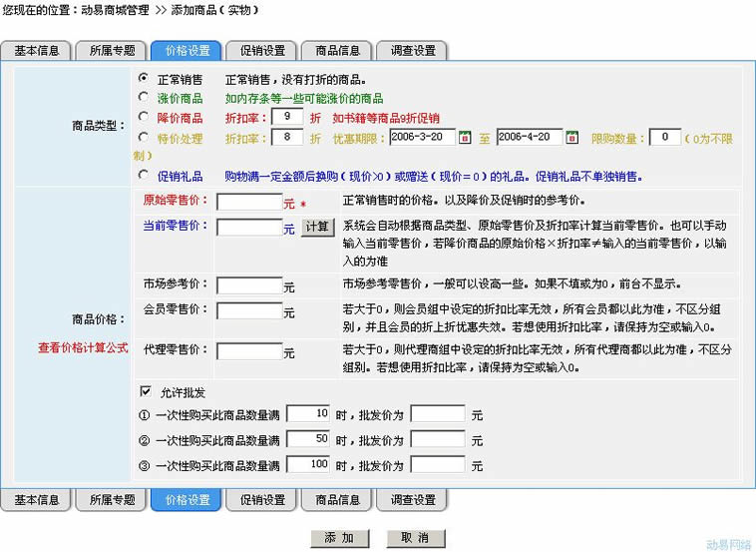Select 涨价商品 product type
The width and height of the screenshot is (756, 552).
coord(144,97)
